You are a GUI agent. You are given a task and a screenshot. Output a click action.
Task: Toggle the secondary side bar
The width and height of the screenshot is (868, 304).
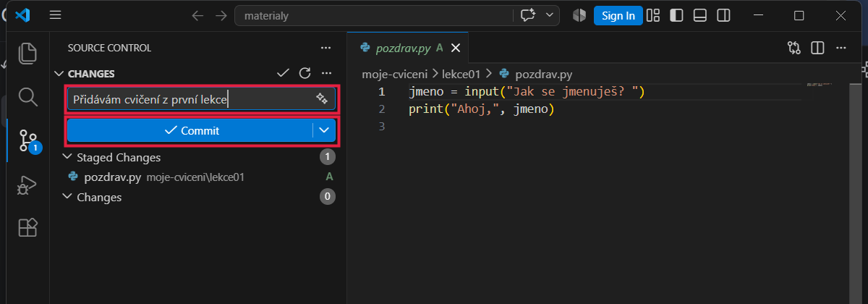(723, 15)
